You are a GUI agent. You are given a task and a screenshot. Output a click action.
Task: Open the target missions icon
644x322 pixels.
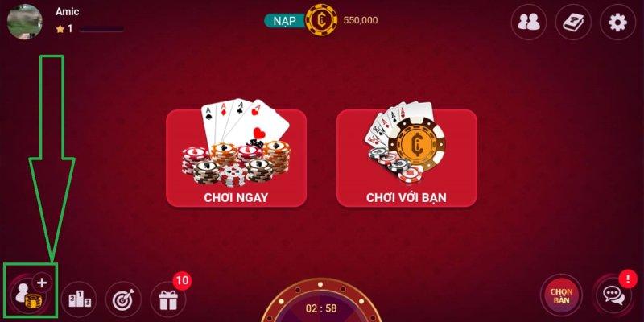(123, 299)
